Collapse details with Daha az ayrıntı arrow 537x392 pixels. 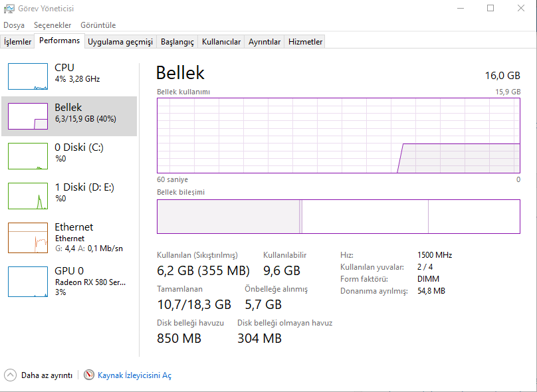coord(10,375)
